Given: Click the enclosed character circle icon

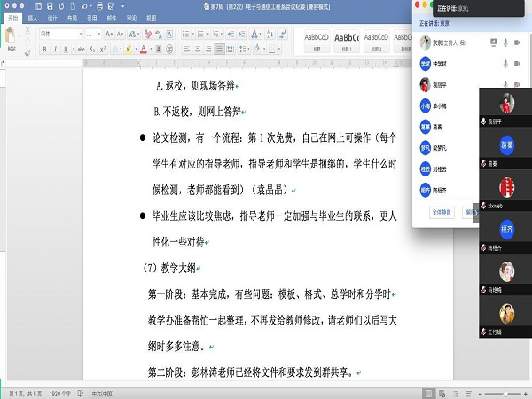Looking at the screenshot, I should pos(169,50).
